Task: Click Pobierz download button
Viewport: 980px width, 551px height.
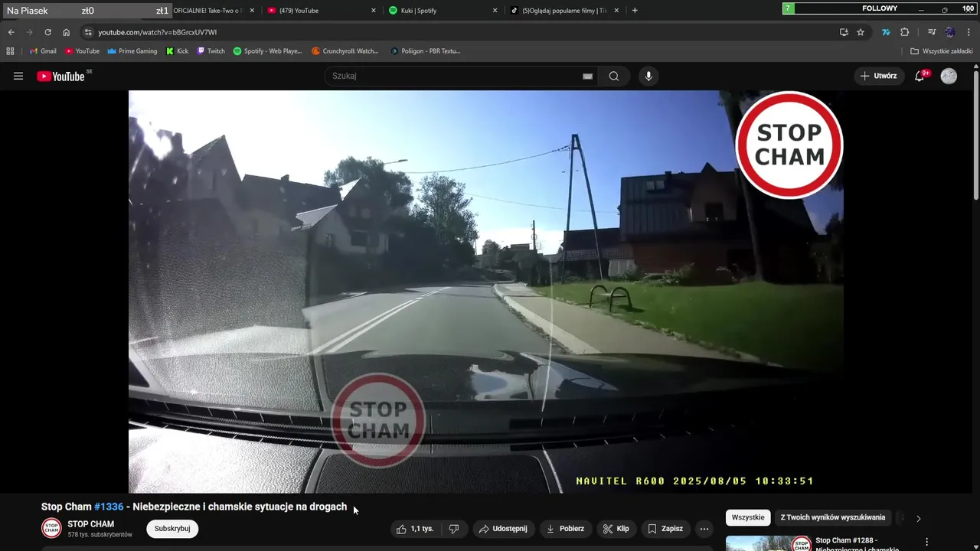Action: [565, 529]
